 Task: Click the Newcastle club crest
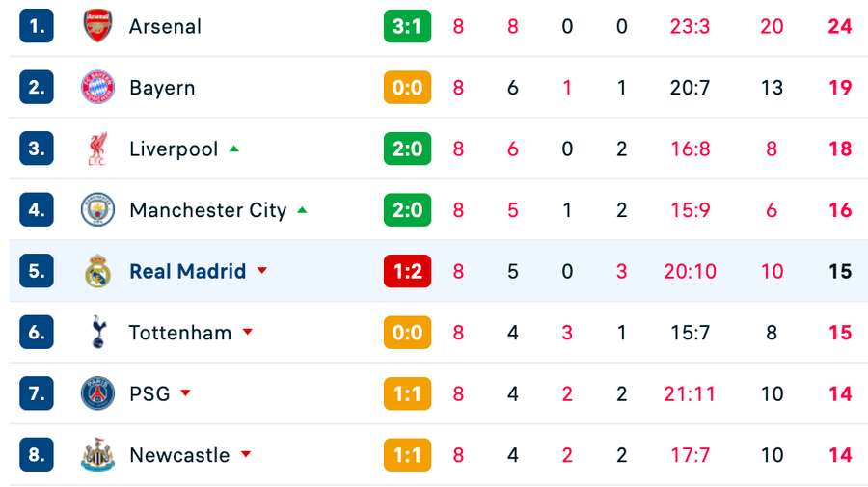[97, 455]
